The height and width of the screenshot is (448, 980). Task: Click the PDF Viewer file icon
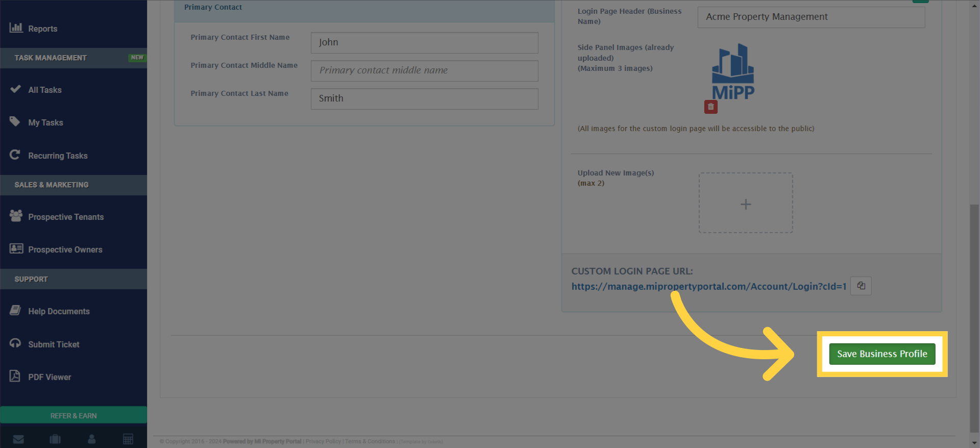15,376
